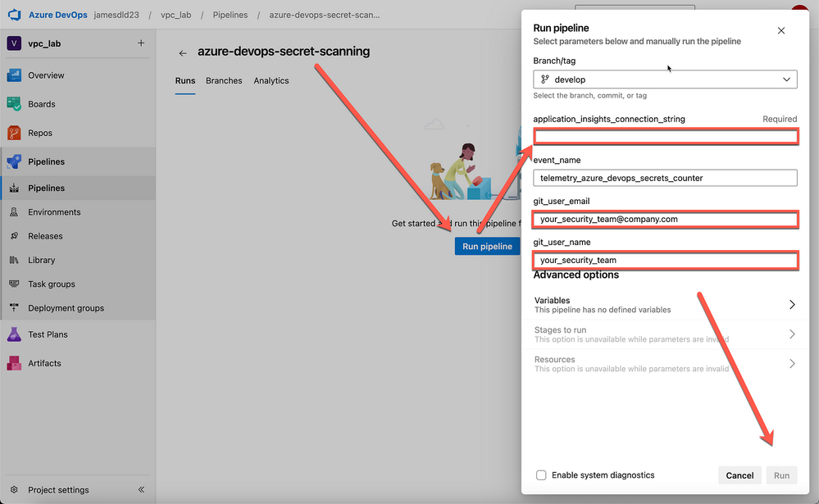The width and height of the screenshot is (819, 504).
Task: Open Task groups in the sidebar
Action: (79, 284)
